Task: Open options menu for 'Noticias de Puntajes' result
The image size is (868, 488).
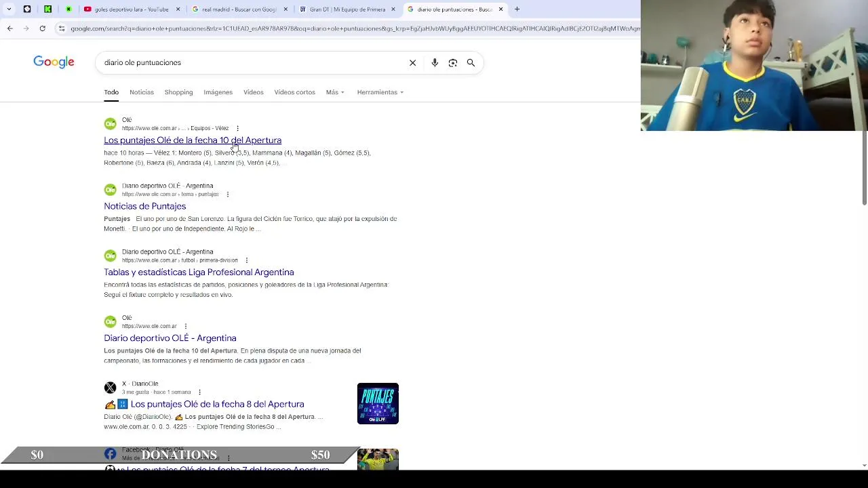Action: coord(227,195)
